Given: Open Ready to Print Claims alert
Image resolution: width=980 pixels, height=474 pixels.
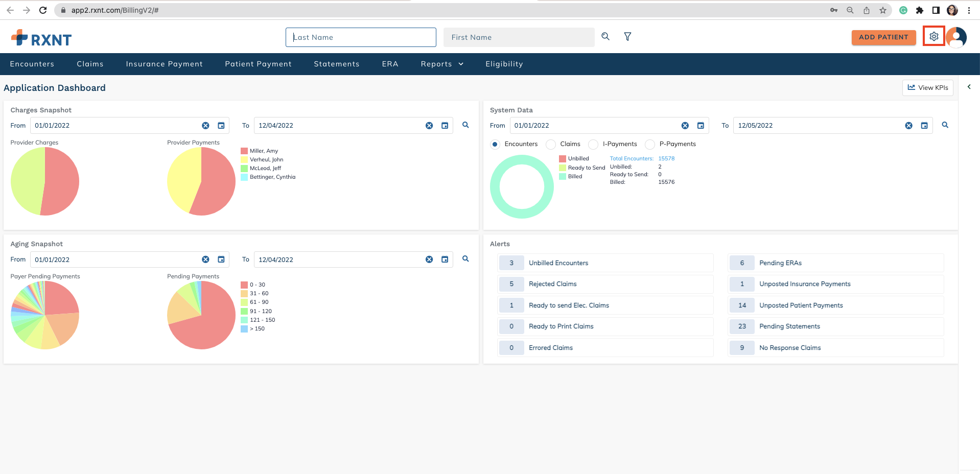Looking at the screenshot, I should [x=605, y=326].
